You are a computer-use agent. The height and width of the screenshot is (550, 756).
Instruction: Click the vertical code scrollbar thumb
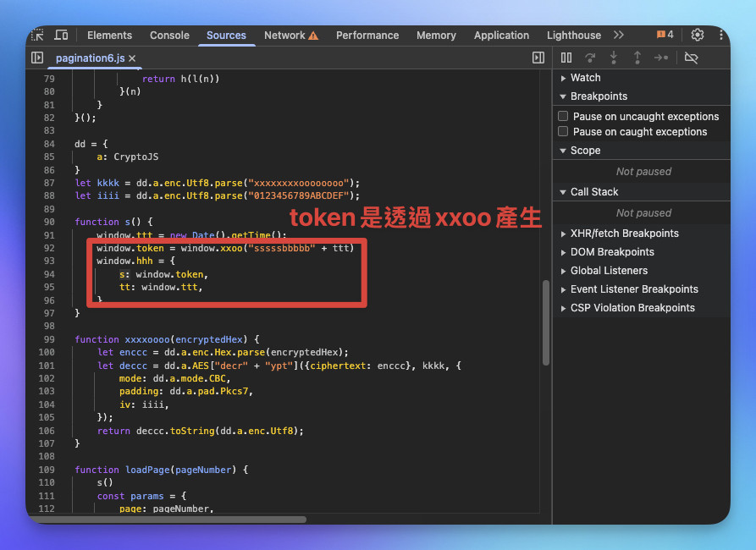pyautogui.click(x=546, y=322)
